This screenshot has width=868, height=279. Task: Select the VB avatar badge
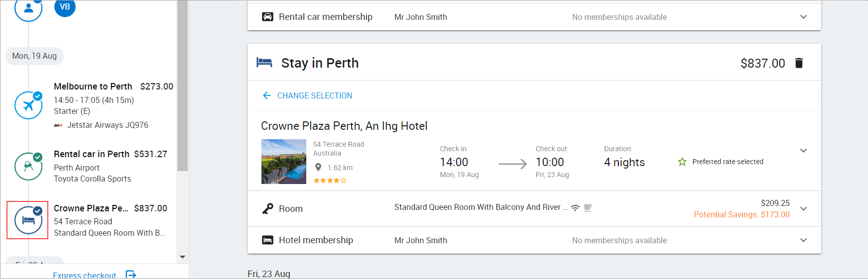coord(65,7)
